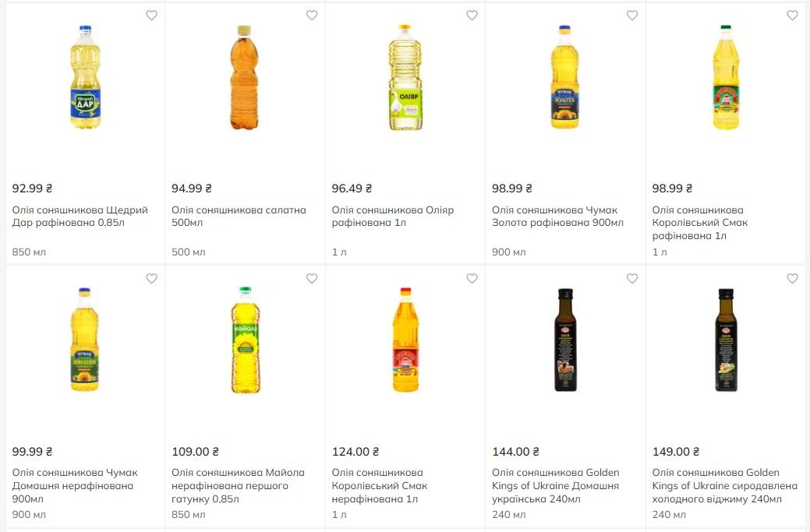Add Щедрий Дар oil to favorites
This screenshot has width=810, height=532.
tap(151, 16)
